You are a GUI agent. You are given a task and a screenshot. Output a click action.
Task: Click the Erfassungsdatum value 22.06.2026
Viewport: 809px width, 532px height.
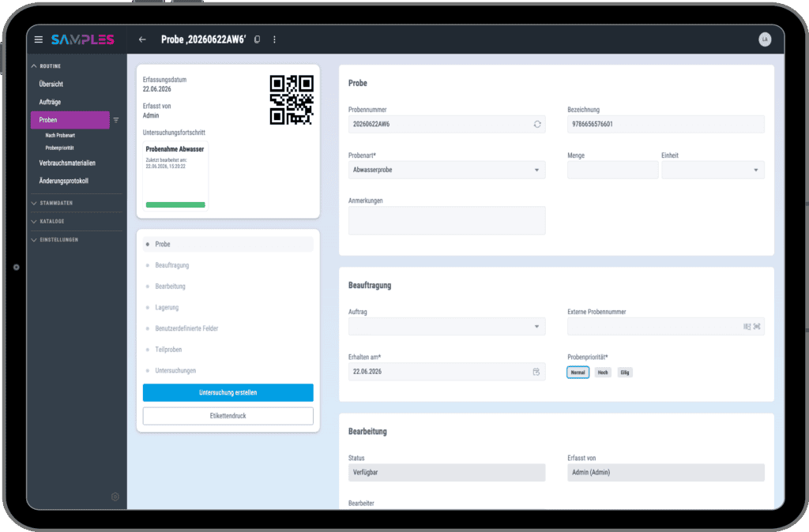coord(157,89)
